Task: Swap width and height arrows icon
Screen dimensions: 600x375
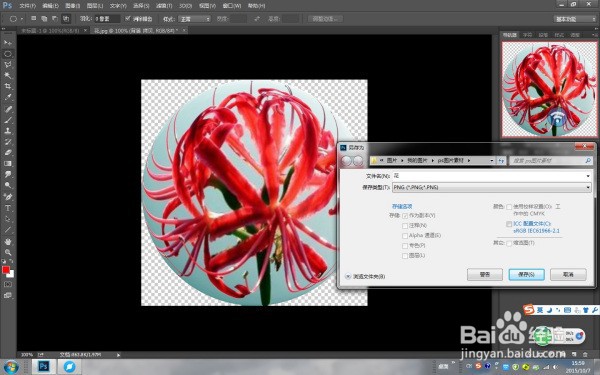Action: tap(257, 19)
